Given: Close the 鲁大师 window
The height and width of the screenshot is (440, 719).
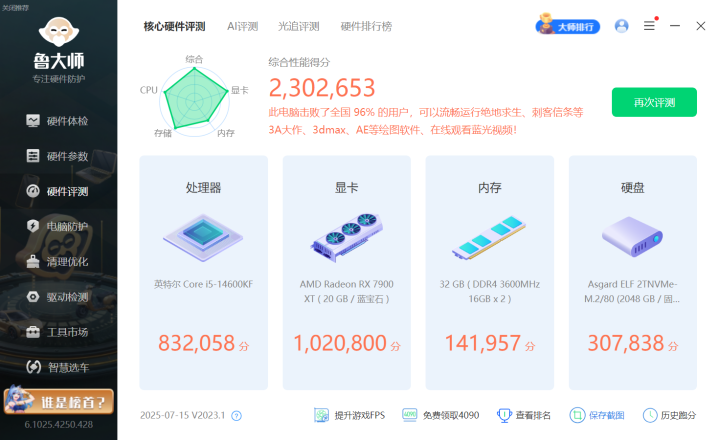Looking at the screenshot, I should click(x=701, y=26).
